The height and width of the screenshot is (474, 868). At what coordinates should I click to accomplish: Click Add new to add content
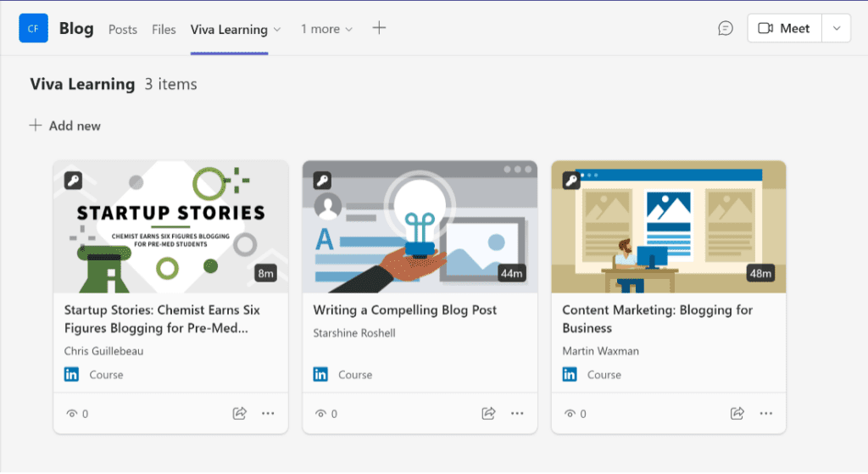click(65, 125)
